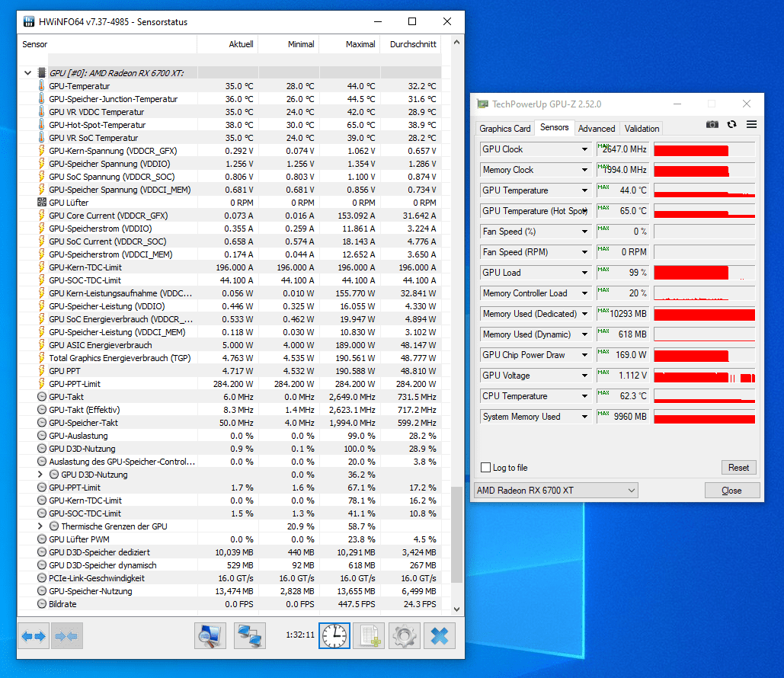The height and width of the screenshot is (678, 784).
Task: Click the Close button in GPU-Z
Action: coord(732,491)
